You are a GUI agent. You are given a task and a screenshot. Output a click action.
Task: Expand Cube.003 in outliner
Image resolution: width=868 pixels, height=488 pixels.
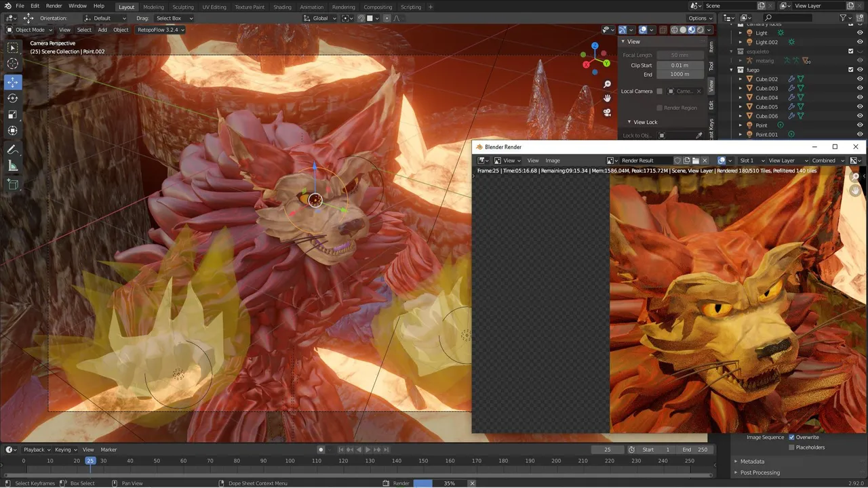click(x=741, y=88)
